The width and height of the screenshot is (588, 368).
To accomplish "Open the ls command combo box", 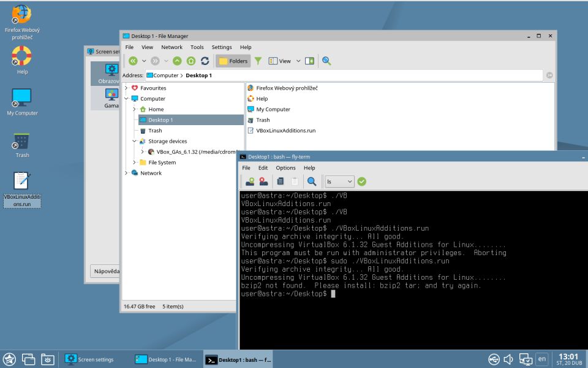I will pos(339,182).
